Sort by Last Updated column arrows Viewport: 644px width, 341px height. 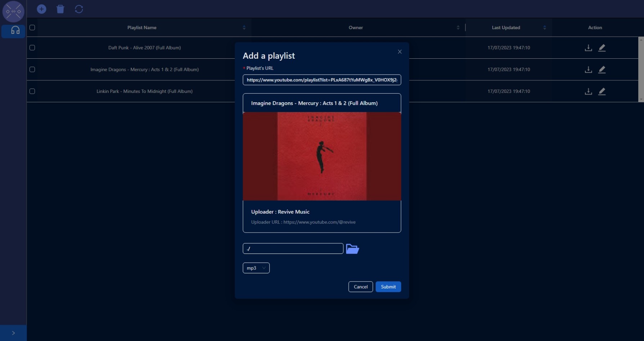545,28
